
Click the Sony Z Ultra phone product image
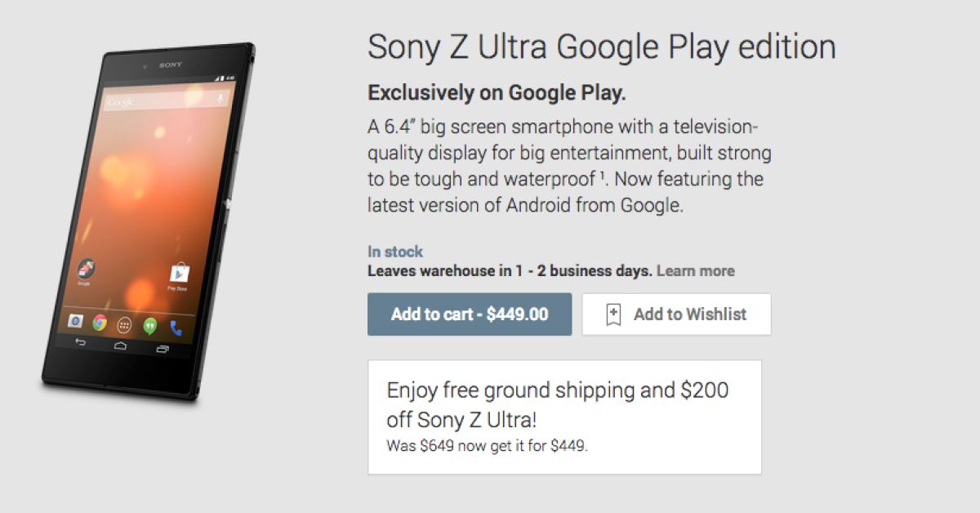[x=147, y=221]
